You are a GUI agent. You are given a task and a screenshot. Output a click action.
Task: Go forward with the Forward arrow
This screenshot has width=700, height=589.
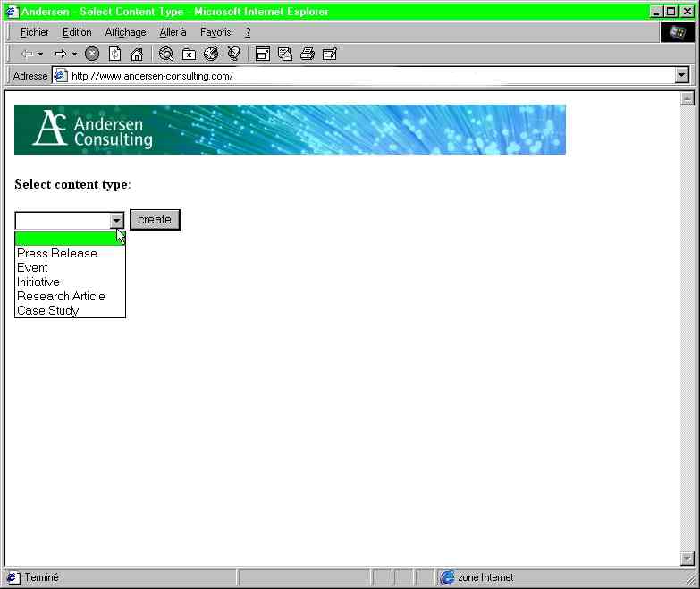pos(61,54)
